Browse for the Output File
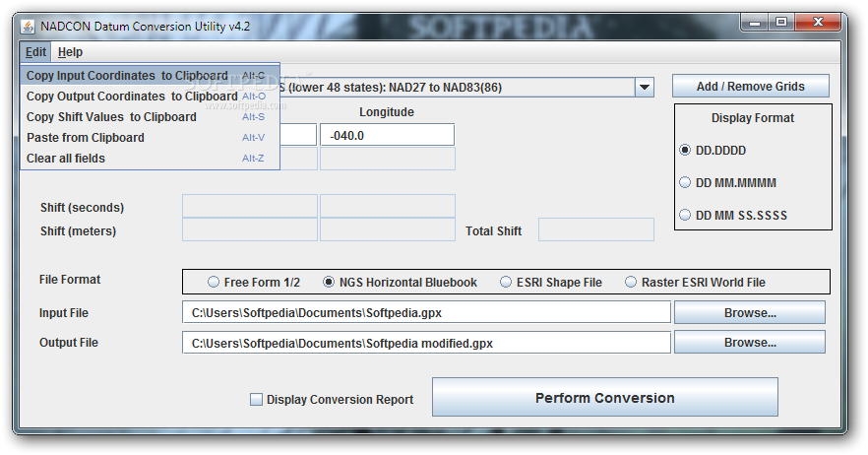The width and height of the screenshot is (868, 455). click(x=750, y=343)
